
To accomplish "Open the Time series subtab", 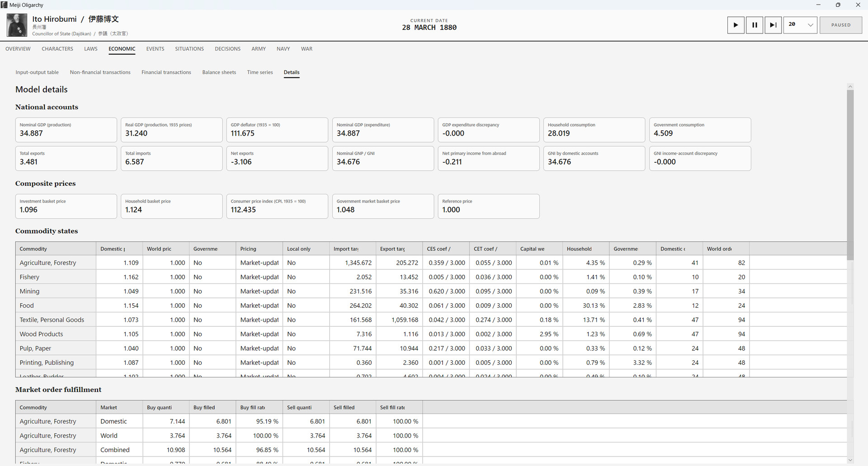I will pyautogui.click(x=260, y=72).
